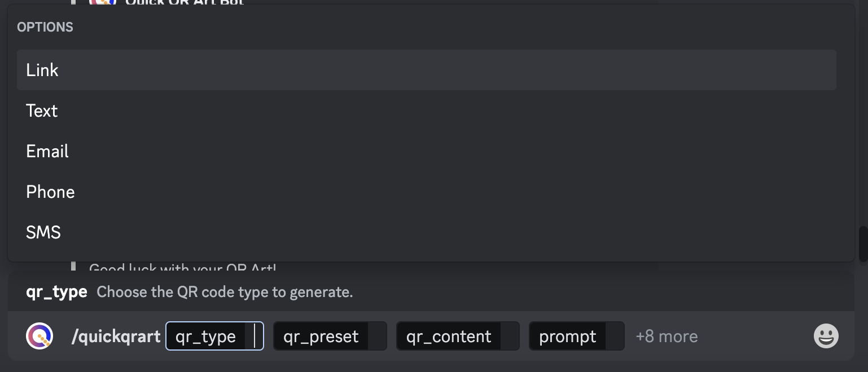Click the qr_preset parameter field
The image size is (868, 372).
(x=330, y=336)
